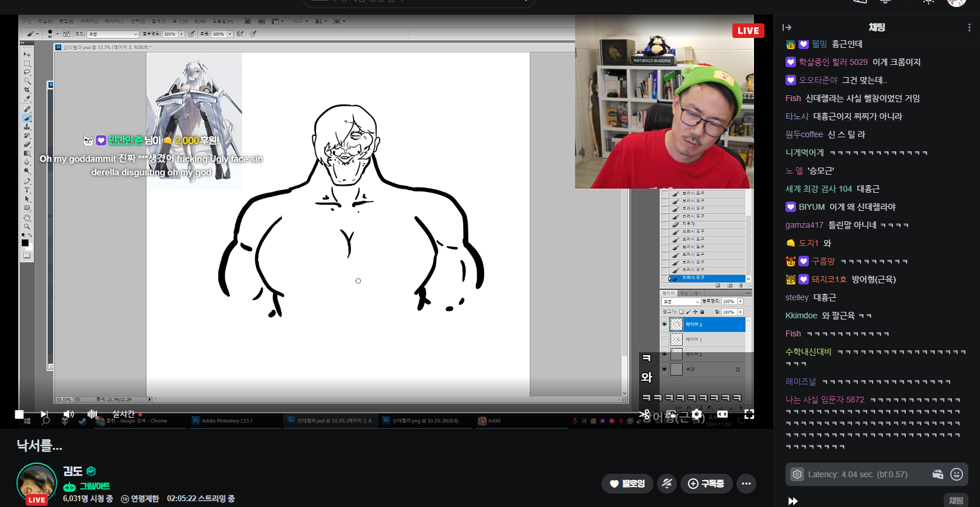The image size is (980, 507).
Task: Select the Magic Wand tool
Action: [x=27, y=81]
